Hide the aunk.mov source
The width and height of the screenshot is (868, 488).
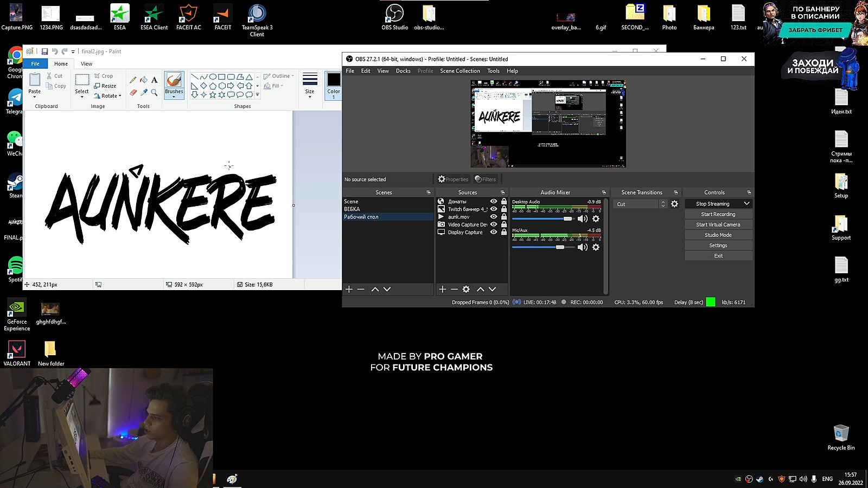(x=494, y=216)
